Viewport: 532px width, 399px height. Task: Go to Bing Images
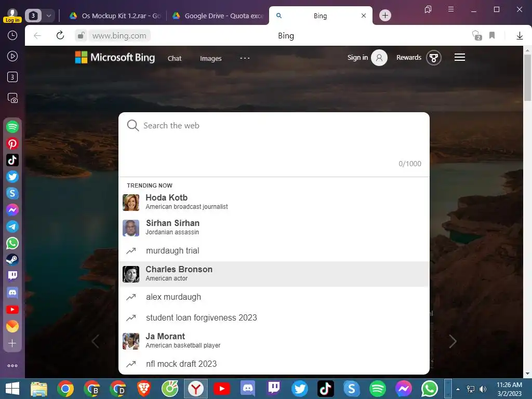point(211,58)
